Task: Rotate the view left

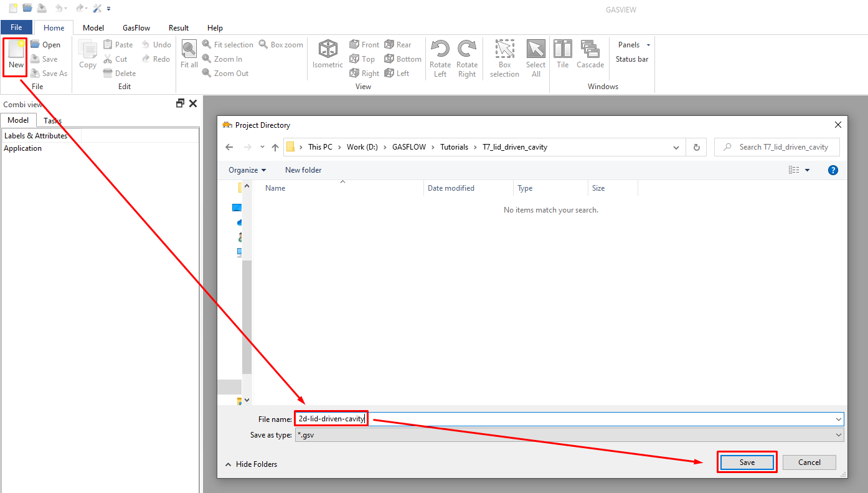Action: point(440,58)
